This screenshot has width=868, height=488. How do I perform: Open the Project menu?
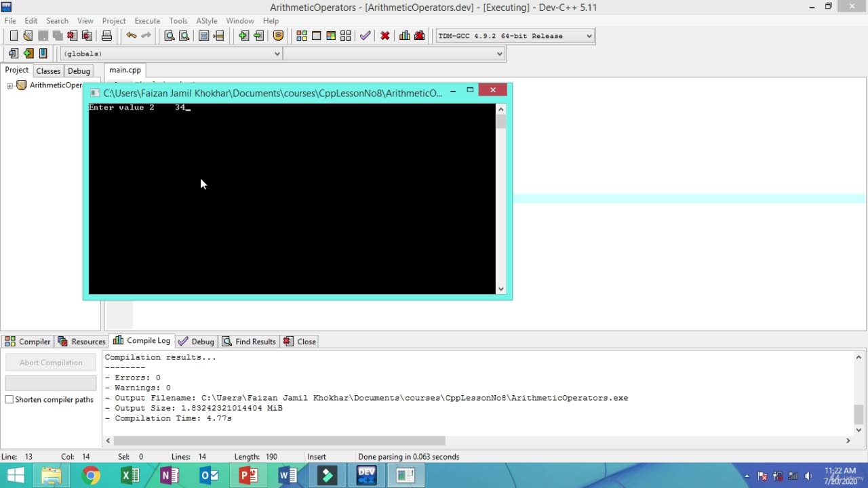[114, 21]
